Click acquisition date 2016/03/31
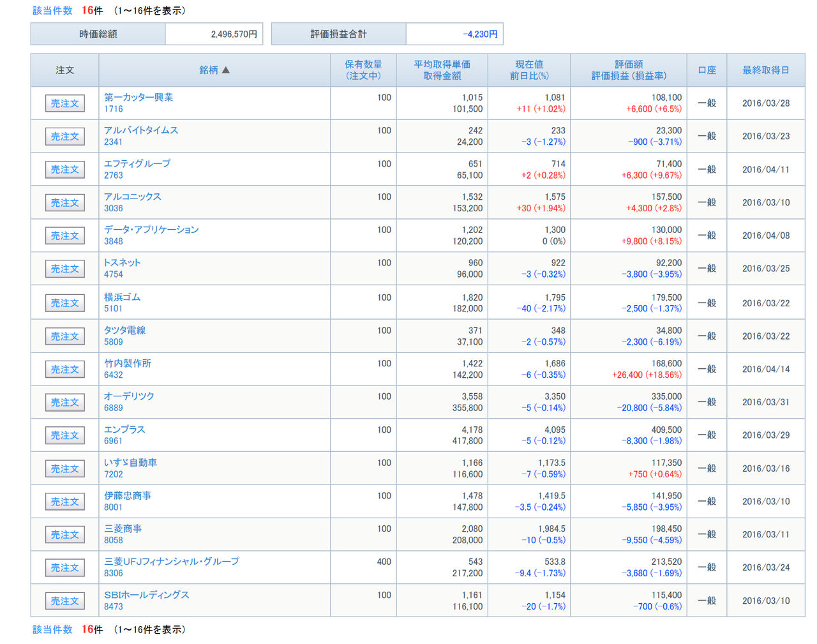The image size is (817, 644). tap(766, 402)
